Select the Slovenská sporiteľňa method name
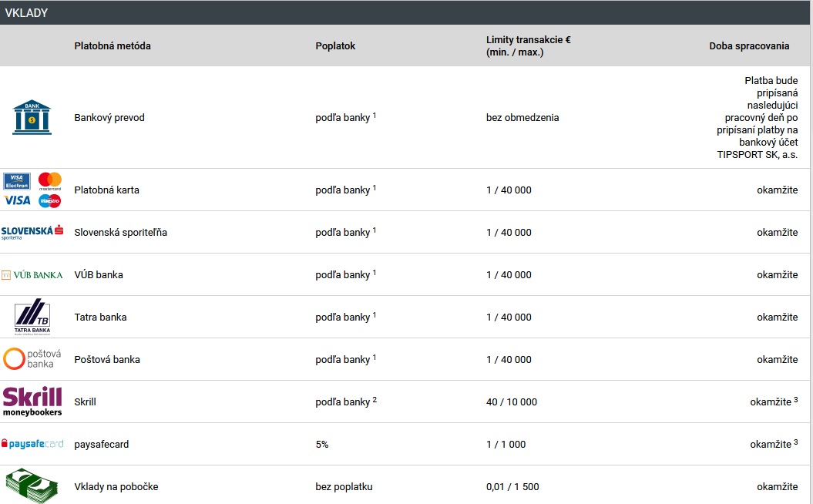 121,232
